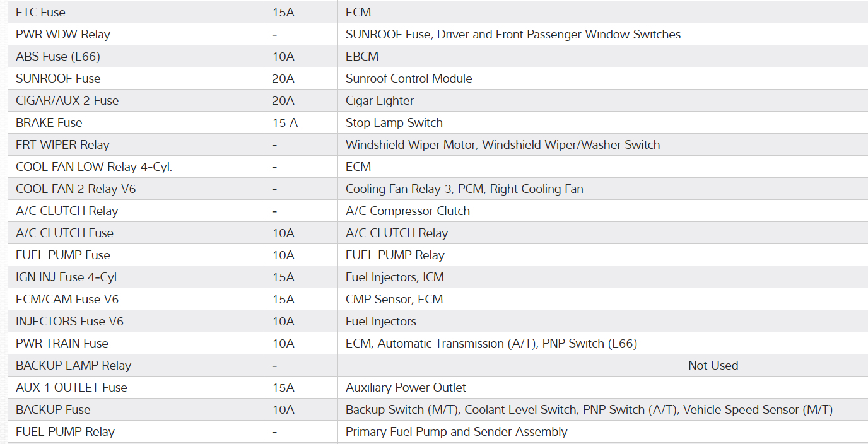Click the ETC Fuse row name

[40, 12]
